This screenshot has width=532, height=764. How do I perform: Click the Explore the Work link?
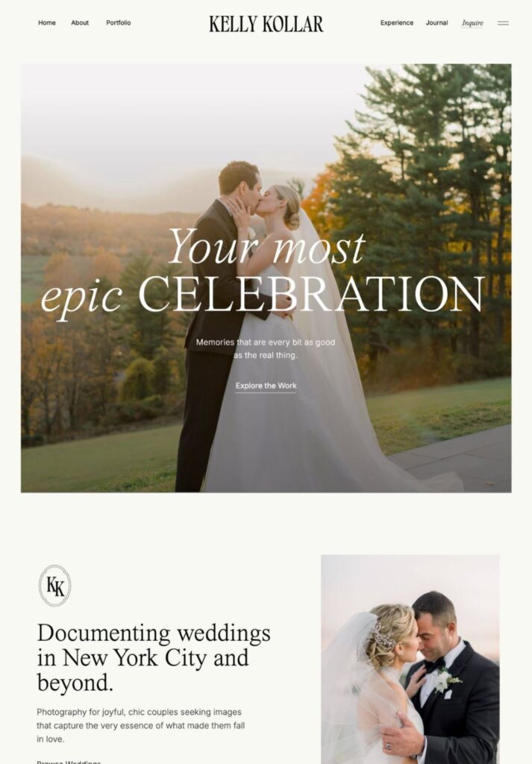(x=266, y=386)
